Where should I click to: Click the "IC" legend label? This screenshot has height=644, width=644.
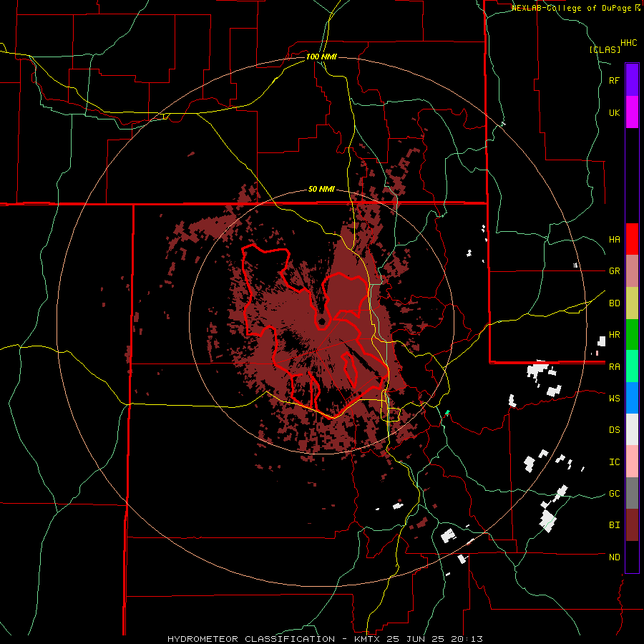point(615,462)
